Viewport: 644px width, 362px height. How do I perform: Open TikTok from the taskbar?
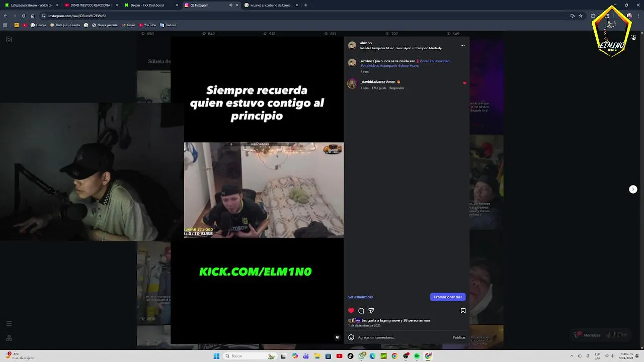coord(350,356)
